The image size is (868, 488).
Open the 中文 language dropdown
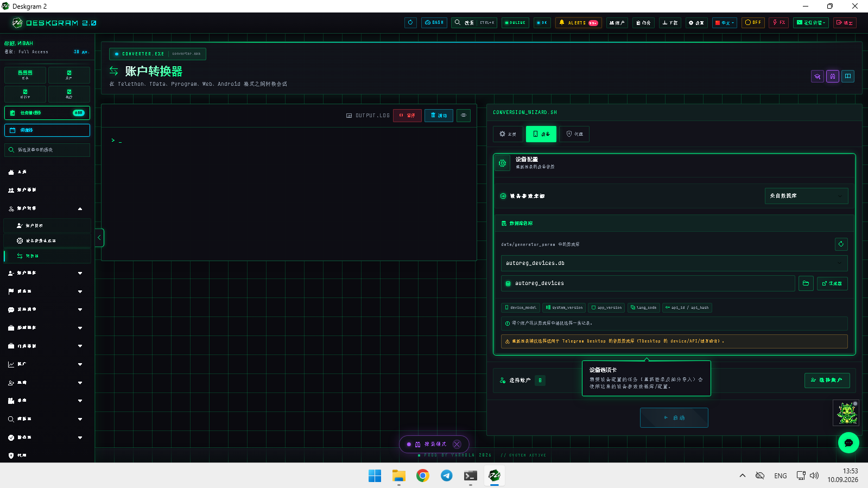725,23
